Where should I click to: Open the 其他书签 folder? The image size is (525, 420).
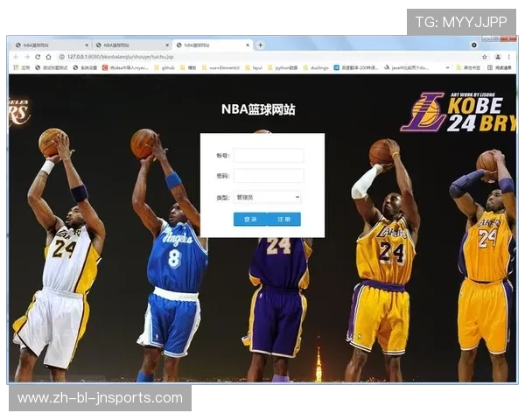tap(468, 67)
